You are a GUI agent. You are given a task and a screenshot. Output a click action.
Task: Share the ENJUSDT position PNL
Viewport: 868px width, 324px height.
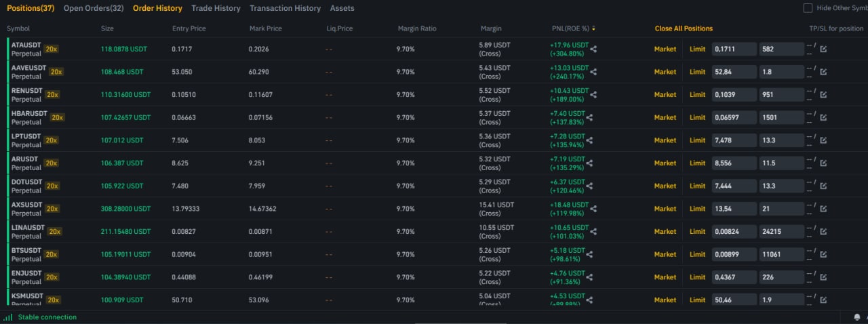pyautogui.click(x=589, y=277)
